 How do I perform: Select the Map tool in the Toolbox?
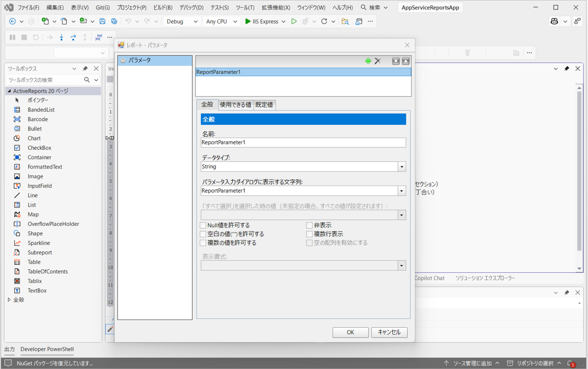coord(33,214)
